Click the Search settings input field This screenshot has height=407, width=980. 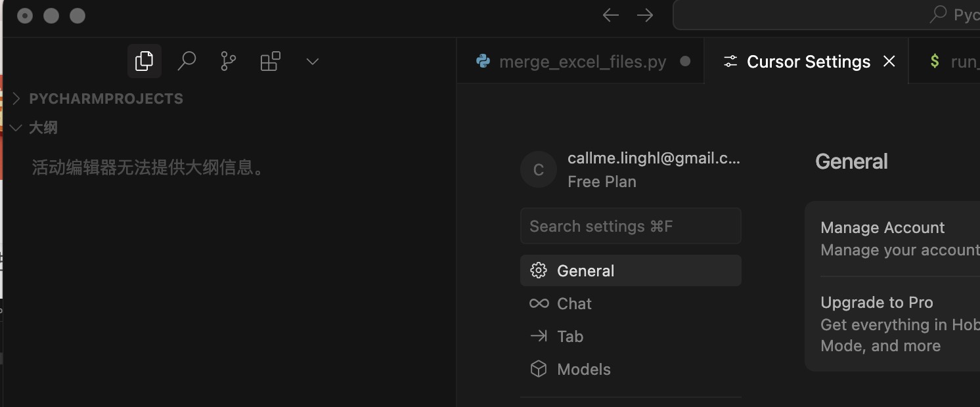(x=631, y=226)
